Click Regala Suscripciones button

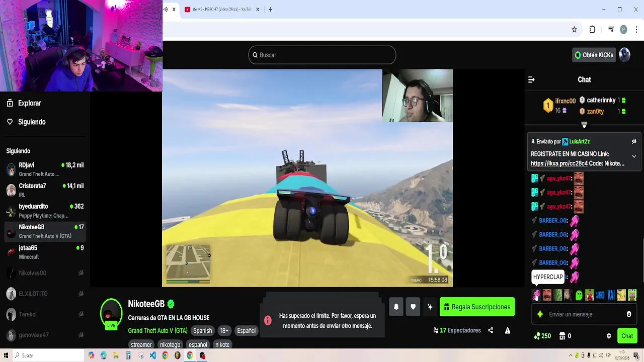(477, 307)
